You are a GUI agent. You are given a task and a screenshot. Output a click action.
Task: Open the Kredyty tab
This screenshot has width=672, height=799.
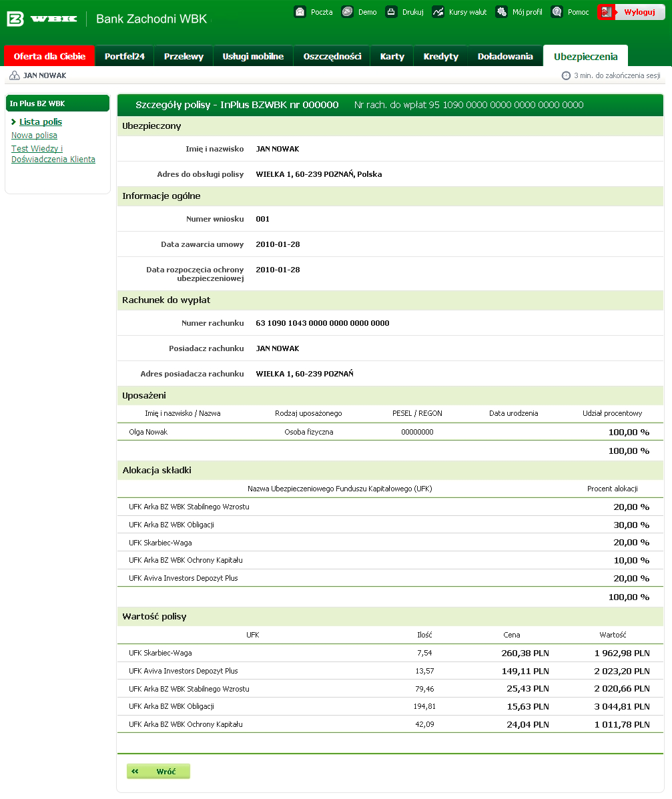coord(441,56)
